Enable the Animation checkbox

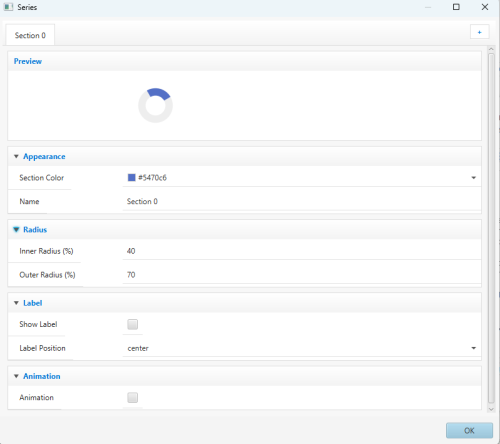(133, 397)
